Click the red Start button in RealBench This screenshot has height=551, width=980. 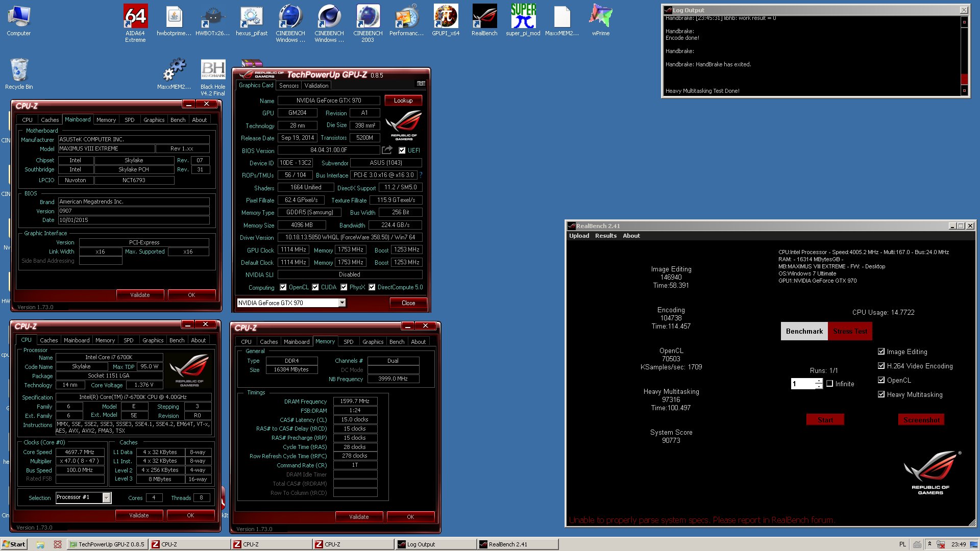pos(825,420)
